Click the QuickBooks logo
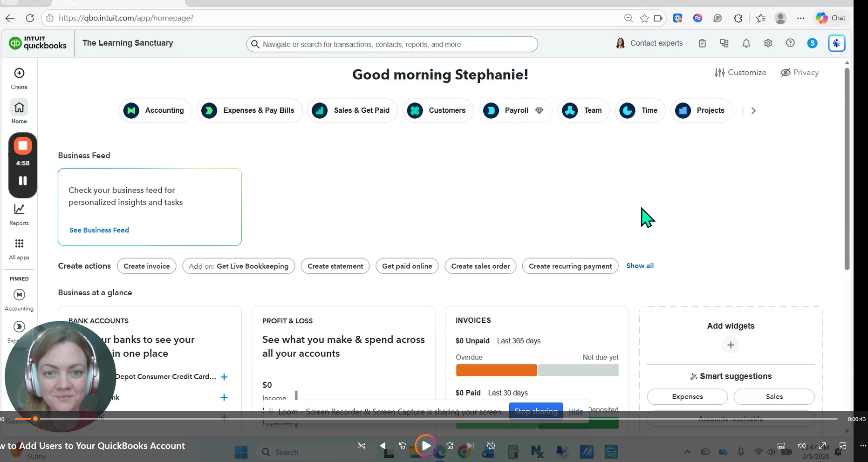Viewport: 868px width, 462px height. [x=38, y=43]
